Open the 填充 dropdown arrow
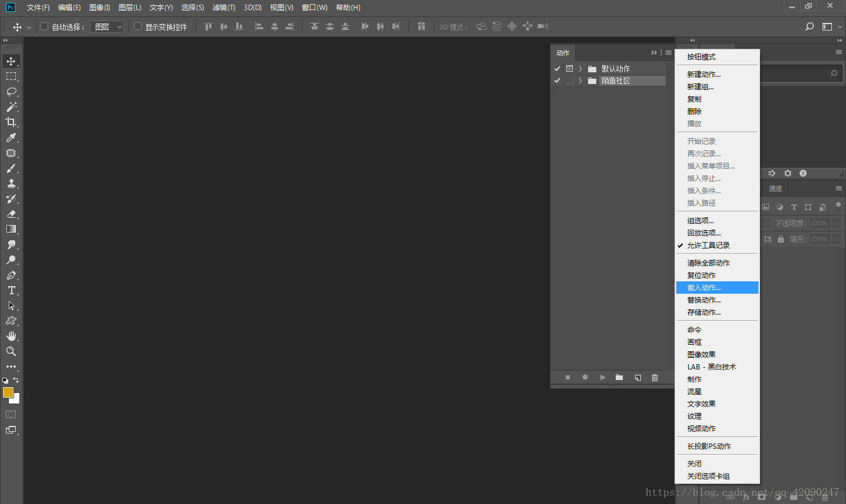 [836, 239]
